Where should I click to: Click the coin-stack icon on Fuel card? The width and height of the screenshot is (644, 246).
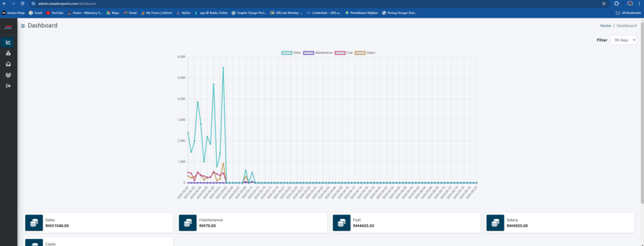[x=341, y=223]
